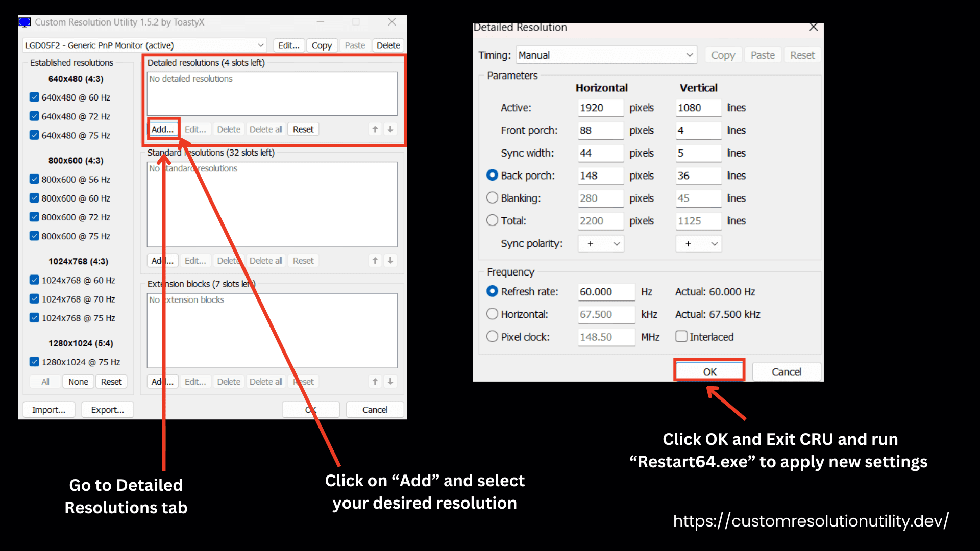Move detailed resolution down with arrow icon
Image resolution: width=980 pixels, height=551 pixels.
390,129
